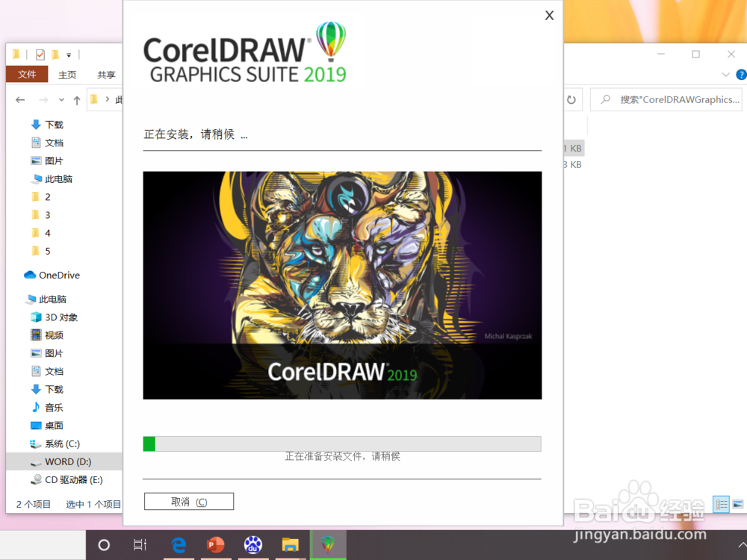This screenshot has width=747, height=560.
Task: Cancel the CorelDRAW installation with 取消 button
Action: point(189,502)
